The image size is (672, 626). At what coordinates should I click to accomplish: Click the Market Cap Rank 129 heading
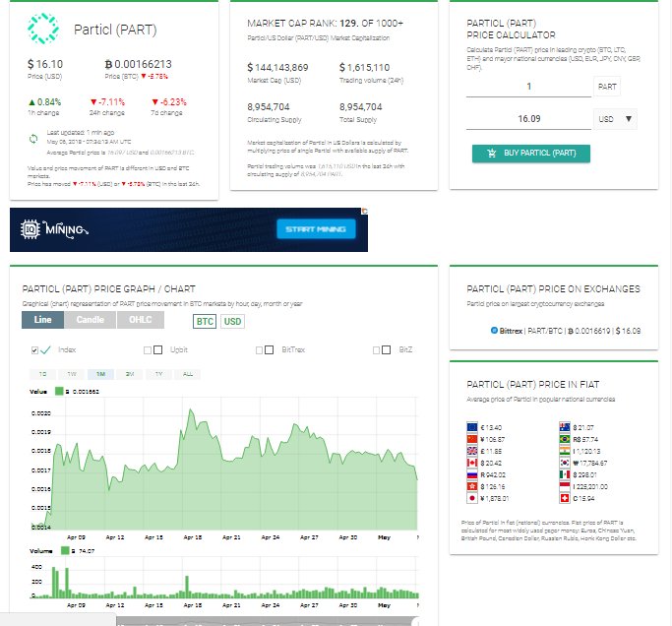[x=325, y=24]
